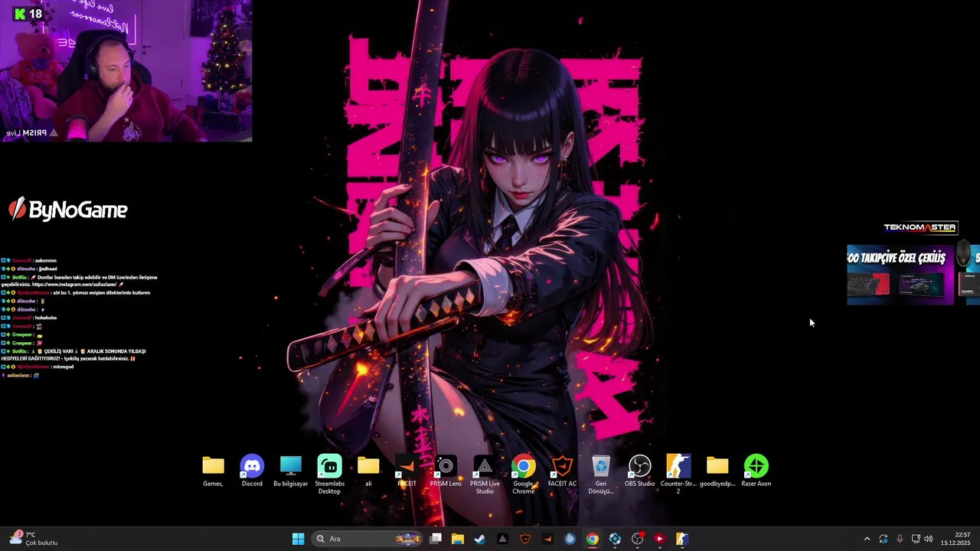The image size is (980, 551).
Task: Open network settings tray icon
Action: (916, 539)
